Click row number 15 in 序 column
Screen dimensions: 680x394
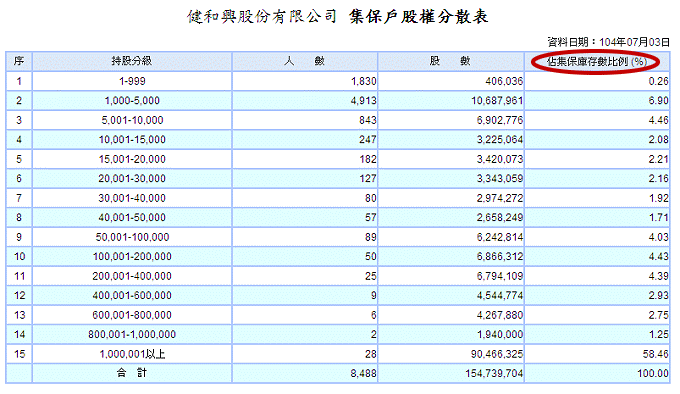[x=20, y=354]
